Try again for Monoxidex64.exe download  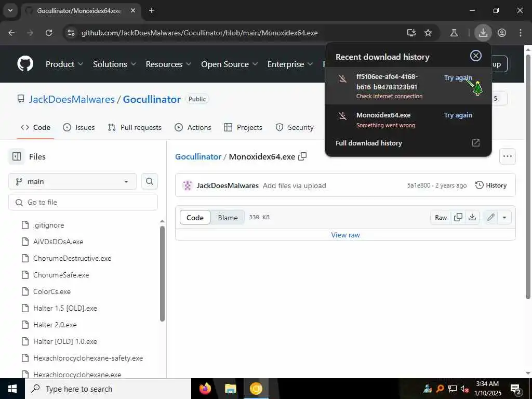458,115
